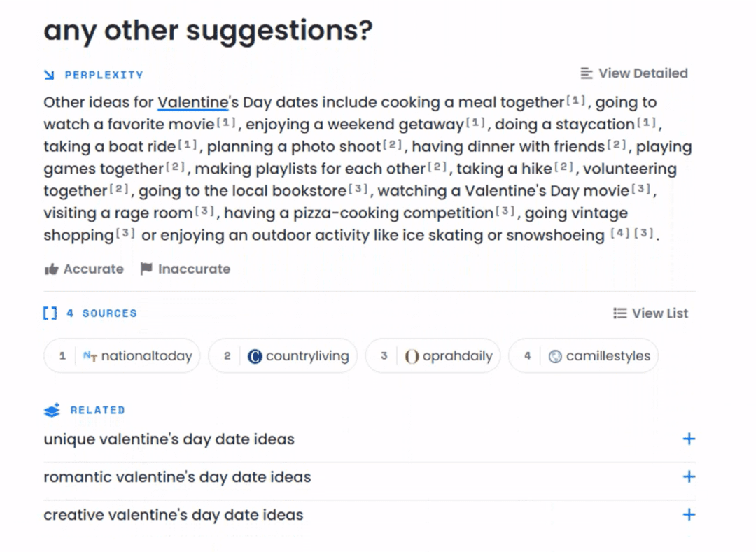This screenshot has height=552, width=756.
Task: Open the countryliving source chip
Action: click(x=283, y=356)
